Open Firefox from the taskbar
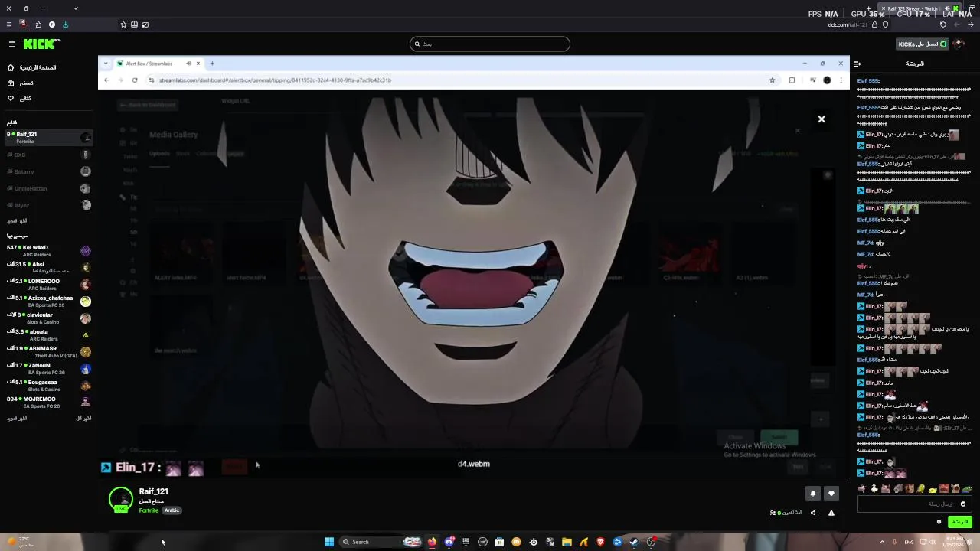 (433, 542)
